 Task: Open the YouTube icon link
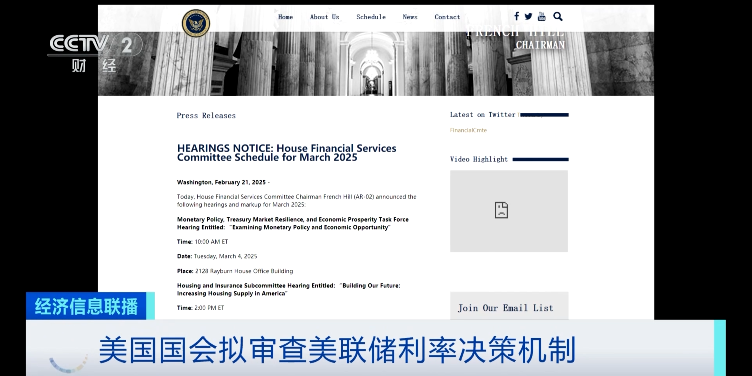coord(541,16)
